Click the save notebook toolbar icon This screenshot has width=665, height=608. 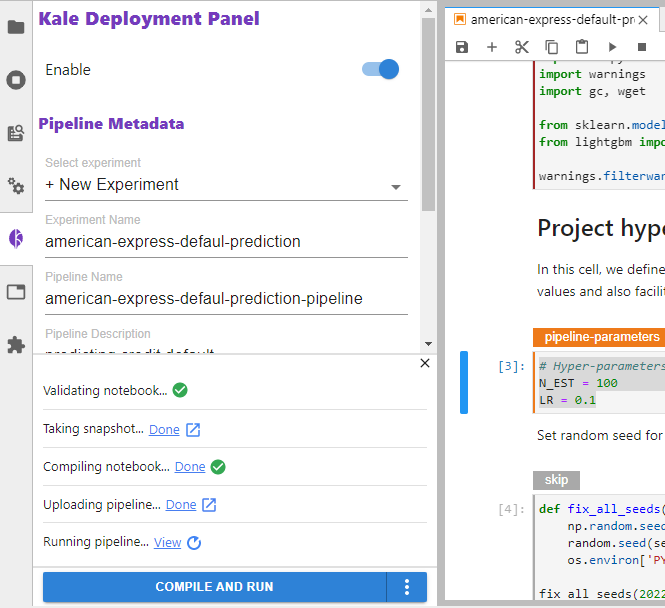pos(461,47)
